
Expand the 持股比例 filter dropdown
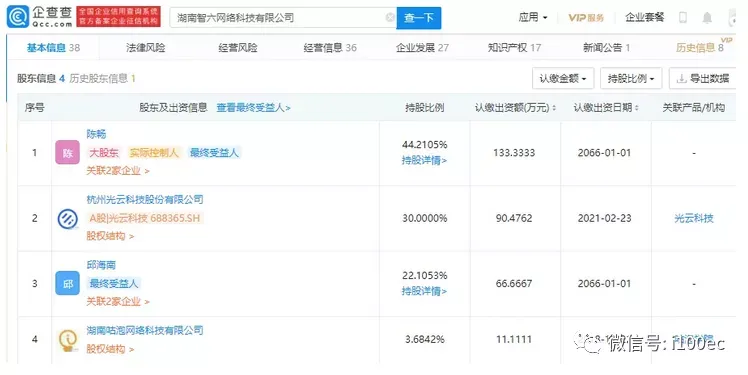point(631,78)
